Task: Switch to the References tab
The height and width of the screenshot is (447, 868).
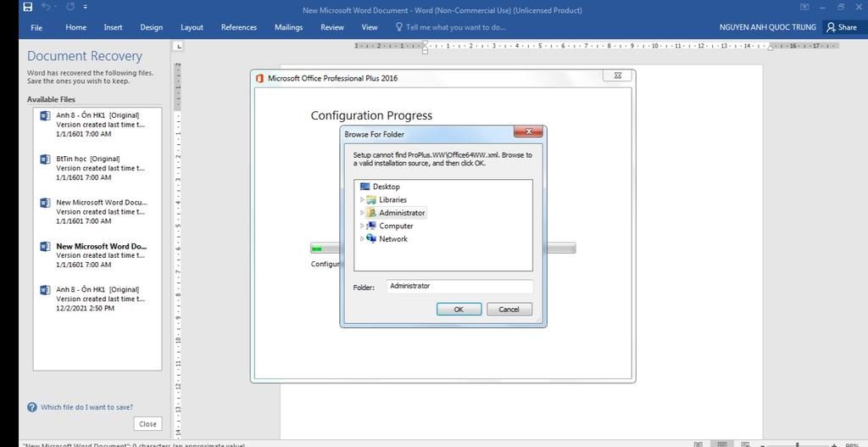Action: pos(238,27)
